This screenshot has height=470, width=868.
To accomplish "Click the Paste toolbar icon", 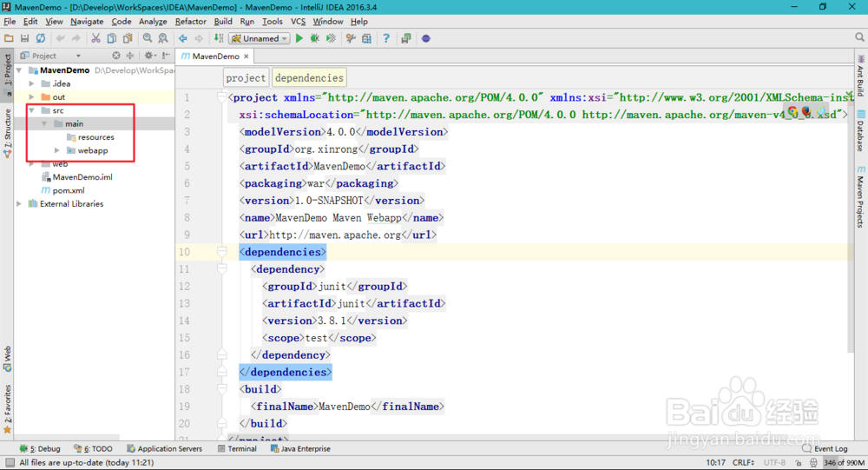I will click(128, 38).
